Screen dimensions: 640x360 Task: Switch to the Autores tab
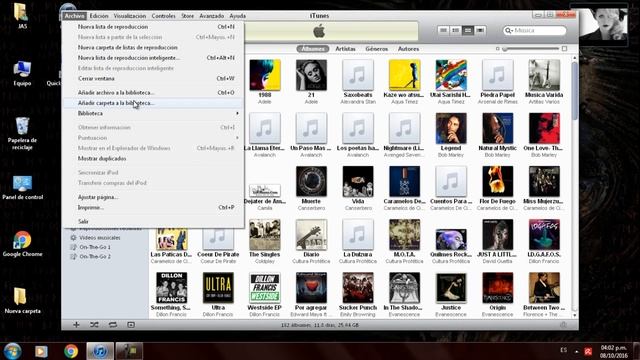(408, 49)
